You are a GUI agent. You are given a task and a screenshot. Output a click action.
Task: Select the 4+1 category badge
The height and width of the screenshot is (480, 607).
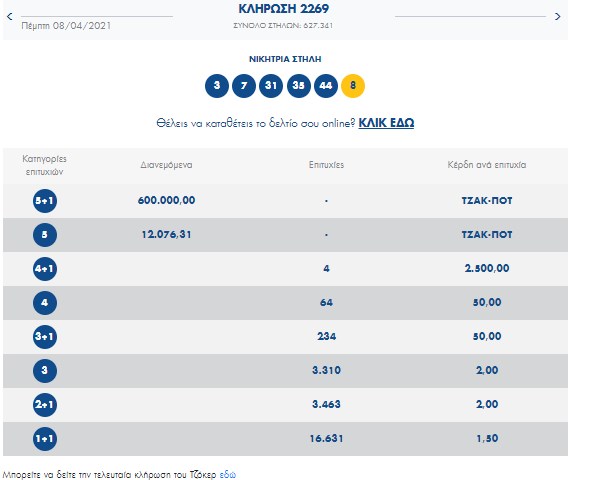coord(44,269)
